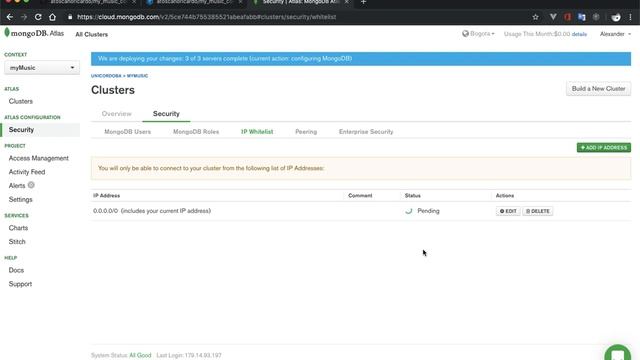Click the browser back arrow

click(10, 17)
